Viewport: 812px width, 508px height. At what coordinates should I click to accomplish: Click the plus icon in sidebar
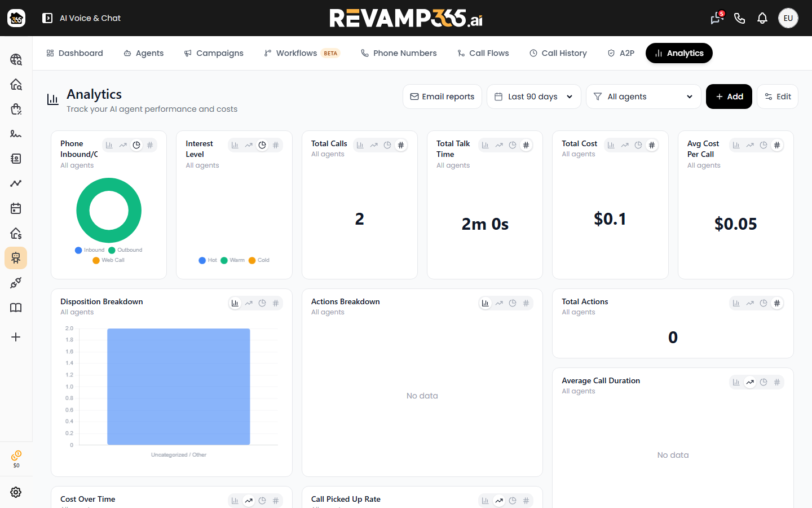coord(16,337)
